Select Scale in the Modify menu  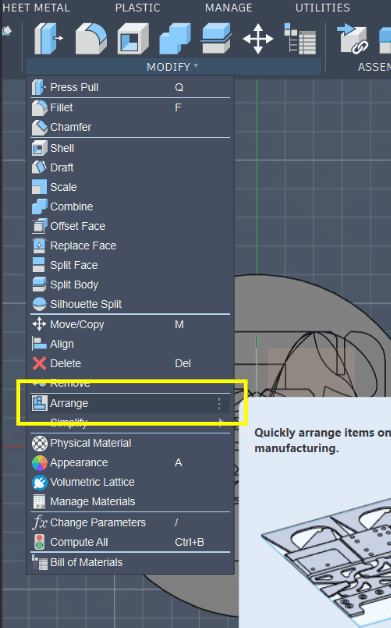(130, 187)
